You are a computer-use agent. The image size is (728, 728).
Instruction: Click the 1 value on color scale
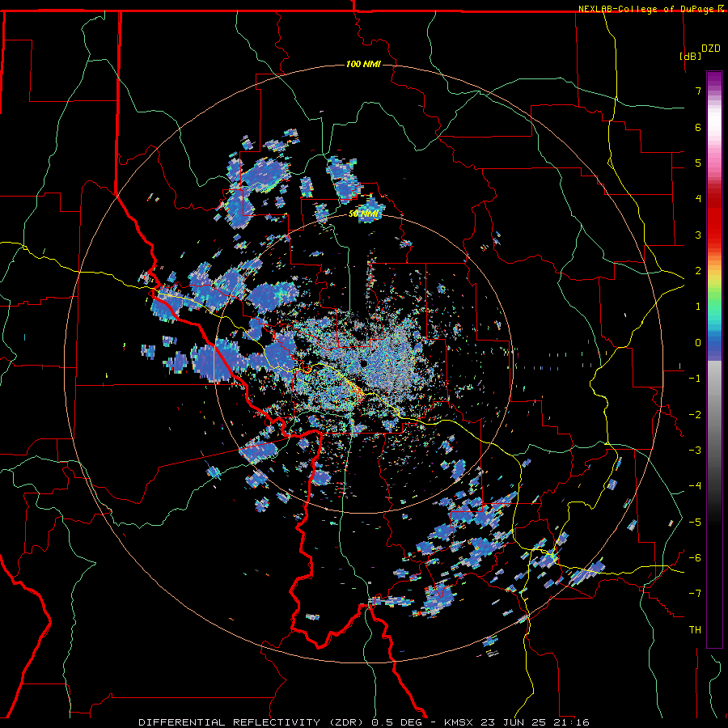tap(698, 307)
